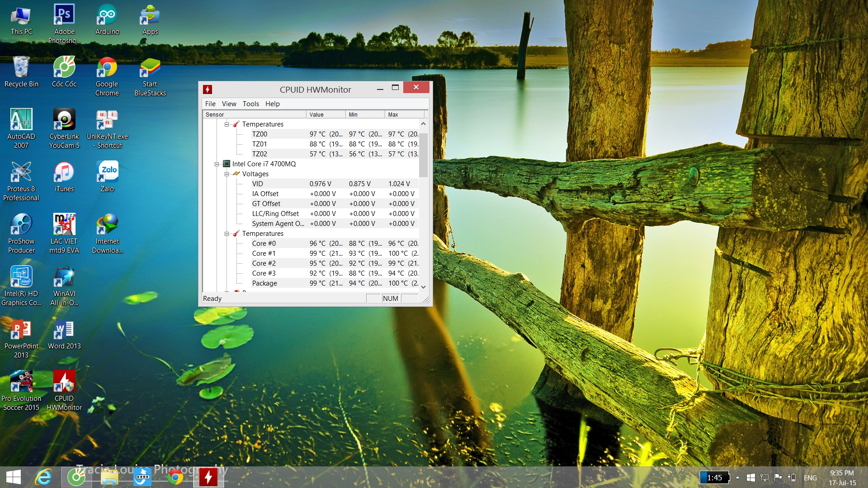Select the Adobe Photoshop desktop shortcut
868x488 pixels.
(64, 23)
